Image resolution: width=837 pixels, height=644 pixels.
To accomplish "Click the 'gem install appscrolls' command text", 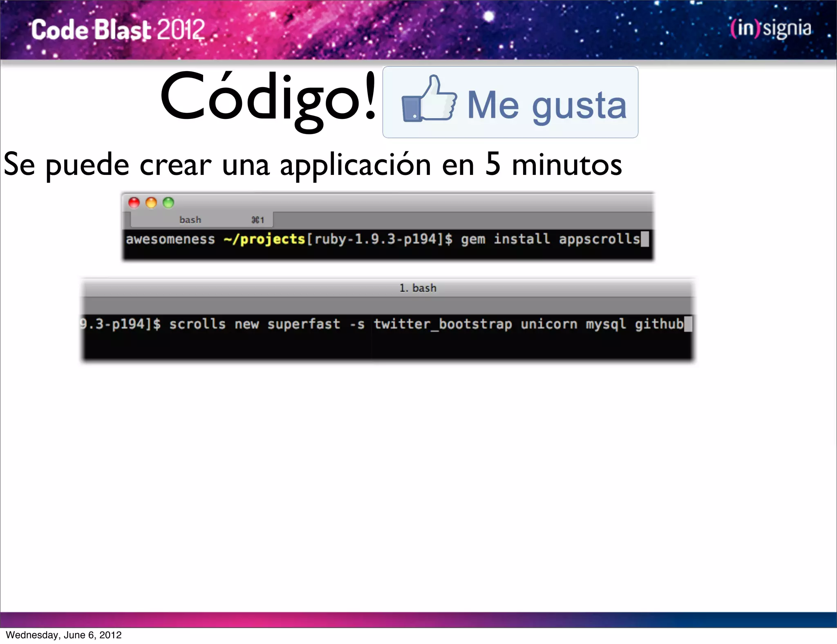I will [x=551, y=239].
